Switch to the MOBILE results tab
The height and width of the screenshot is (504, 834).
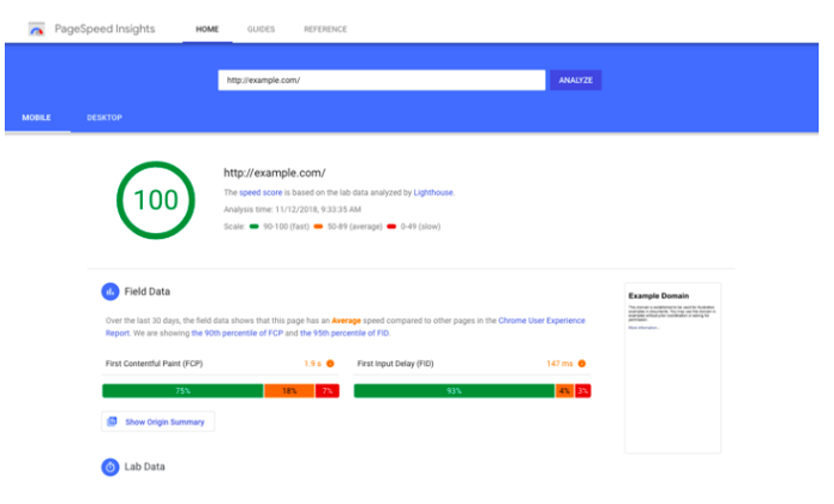click(x=37, y=117)
